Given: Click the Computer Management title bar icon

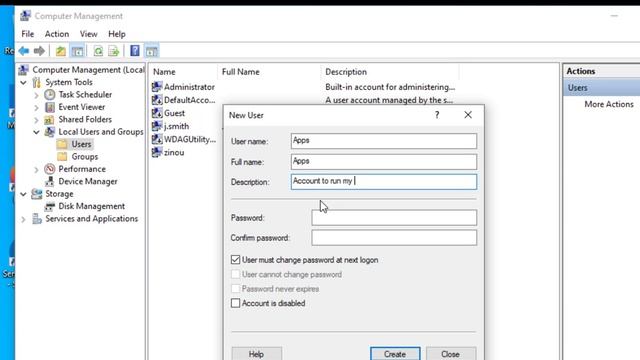Looking at the screenshot, I should [25, 16].
